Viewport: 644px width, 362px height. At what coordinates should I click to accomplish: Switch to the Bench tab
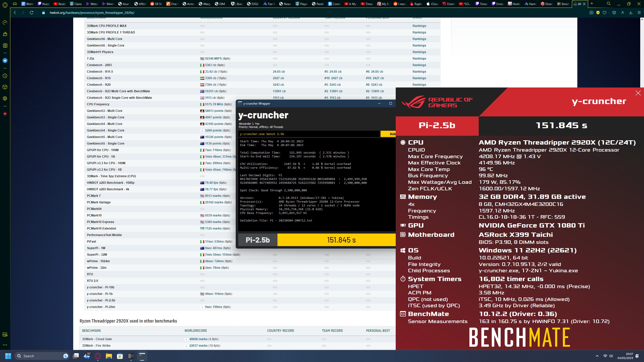[x=563, y=4]
